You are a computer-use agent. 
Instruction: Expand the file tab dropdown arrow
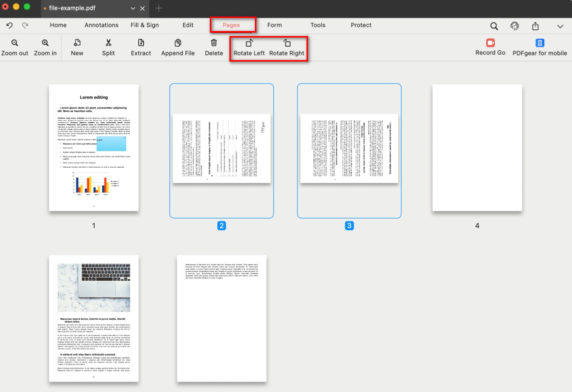click(x=133, y=9)
